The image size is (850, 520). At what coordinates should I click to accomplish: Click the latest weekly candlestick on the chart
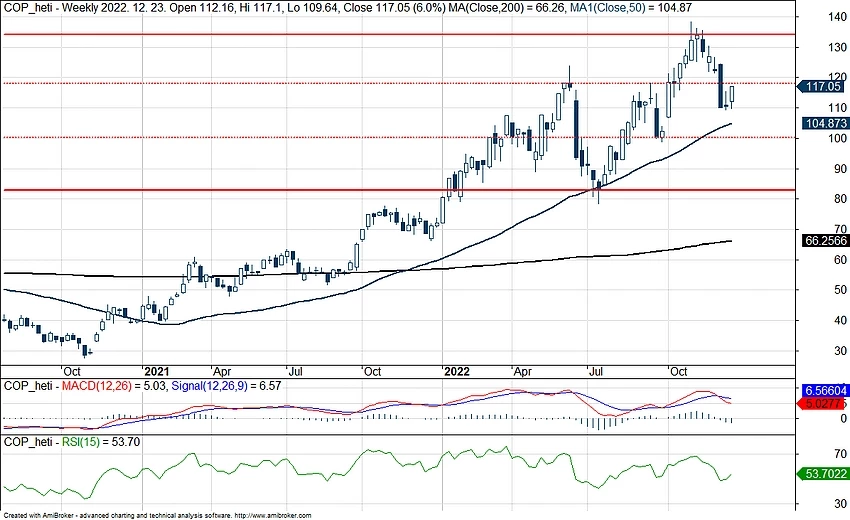[732, 95]
